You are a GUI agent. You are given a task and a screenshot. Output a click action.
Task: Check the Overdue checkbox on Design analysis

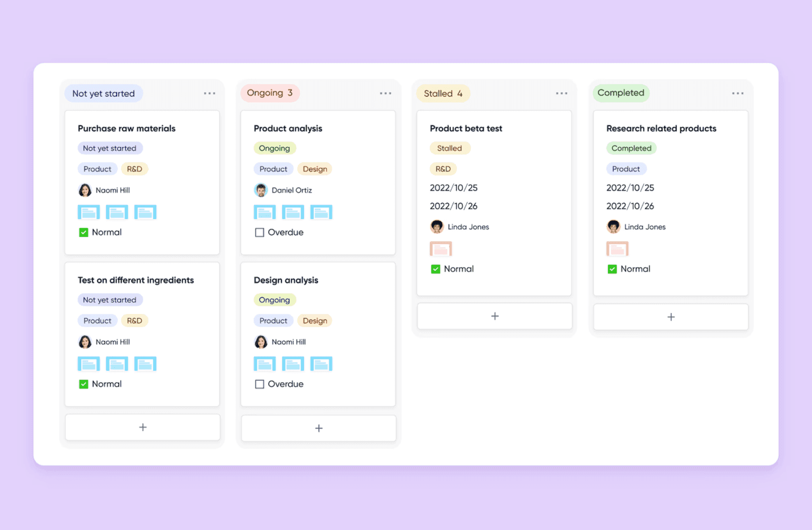[x=259, y=384]
